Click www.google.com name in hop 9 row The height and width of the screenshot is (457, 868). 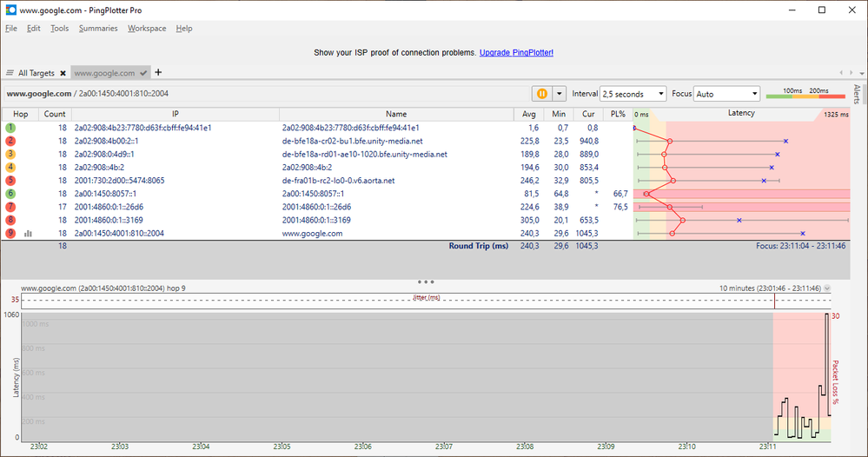[312, 234]
